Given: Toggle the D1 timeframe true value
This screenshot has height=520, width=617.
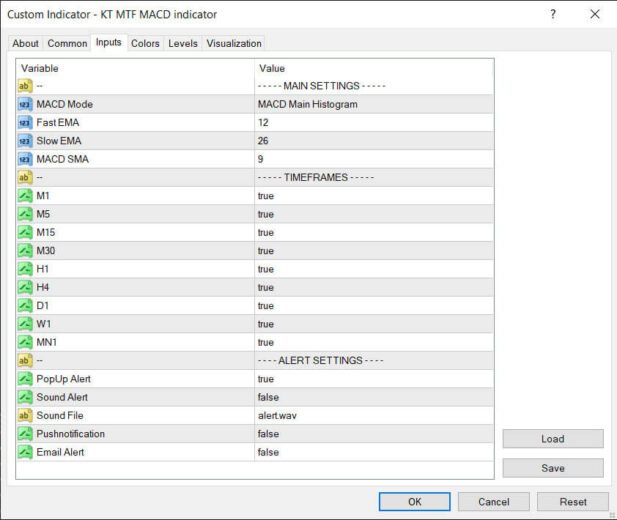Looking at the screenshot, I should pyautogui.click(x=374, y=306).
